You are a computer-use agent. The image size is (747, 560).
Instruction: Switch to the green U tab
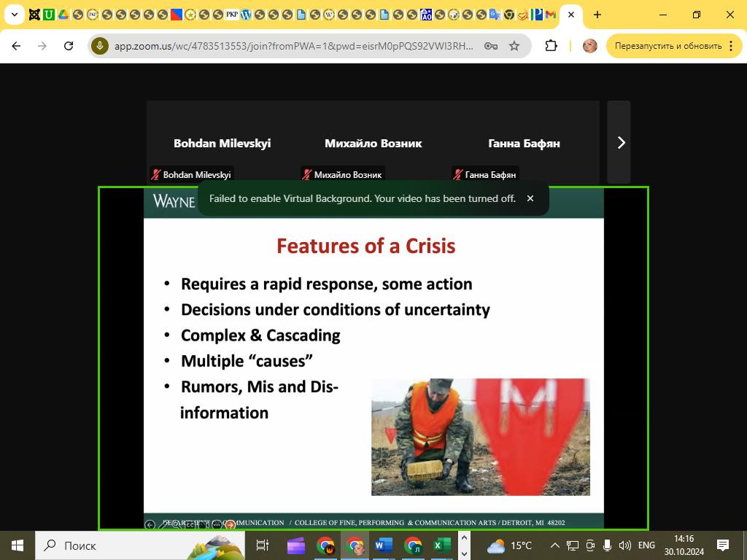click(x=48, y=15)
